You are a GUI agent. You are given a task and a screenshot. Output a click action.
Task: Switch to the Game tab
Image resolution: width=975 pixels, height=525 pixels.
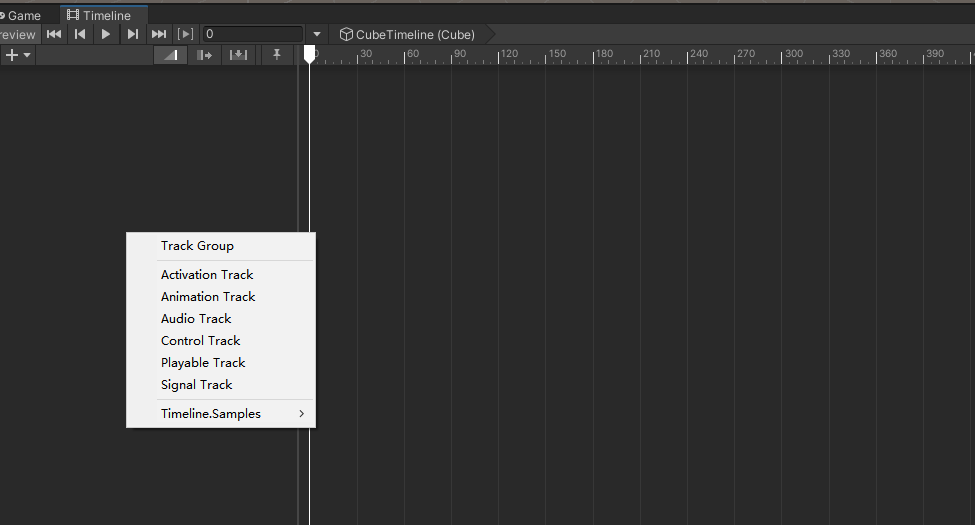coord(22,15)
